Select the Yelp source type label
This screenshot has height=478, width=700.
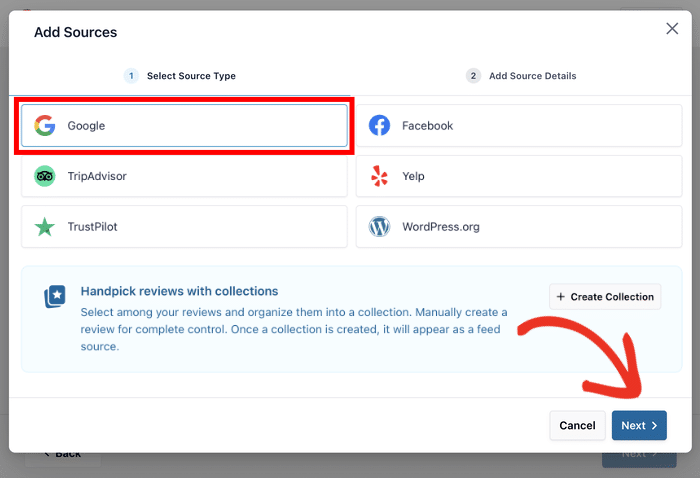point(413,176)
